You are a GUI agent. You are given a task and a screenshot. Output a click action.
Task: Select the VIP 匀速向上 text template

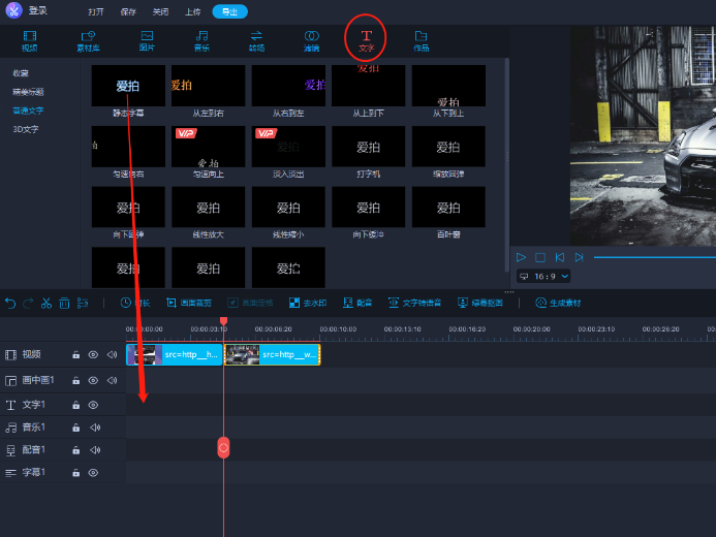(208, 146)
